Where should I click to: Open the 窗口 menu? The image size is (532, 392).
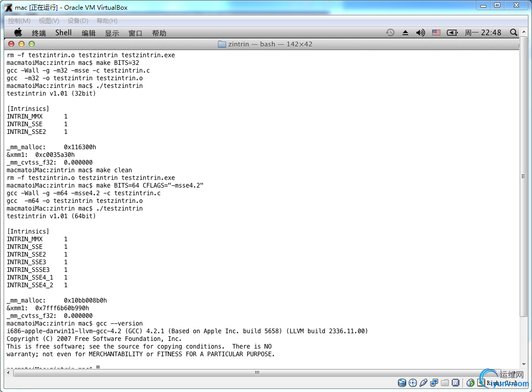coord(136,33)
